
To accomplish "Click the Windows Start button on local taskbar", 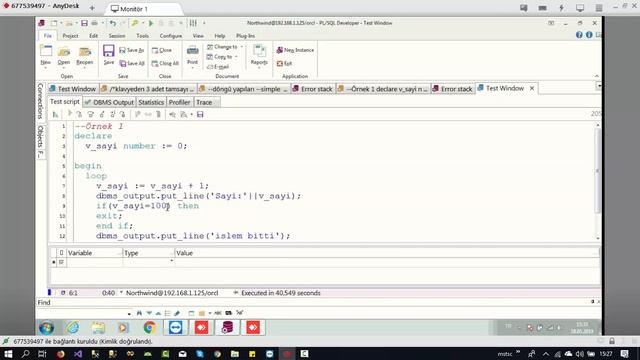I will (x=8, y=354).
